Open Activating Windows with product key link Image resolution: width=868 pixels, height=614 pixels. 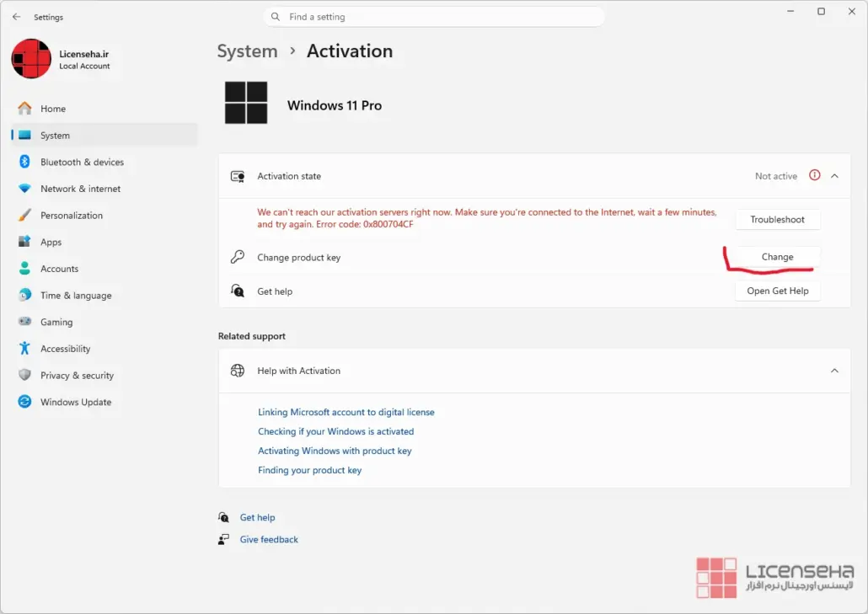click(x=335, y=451)
